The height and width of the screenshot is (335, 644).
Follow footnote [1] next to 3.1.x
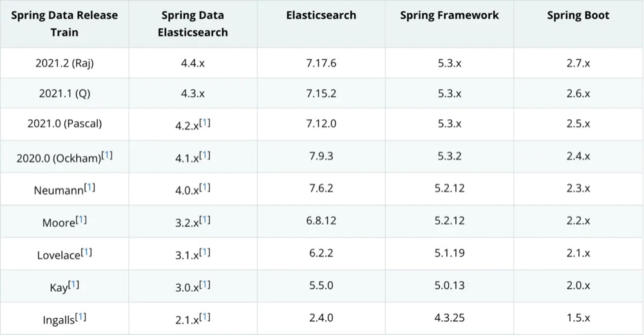pos(205,252)
